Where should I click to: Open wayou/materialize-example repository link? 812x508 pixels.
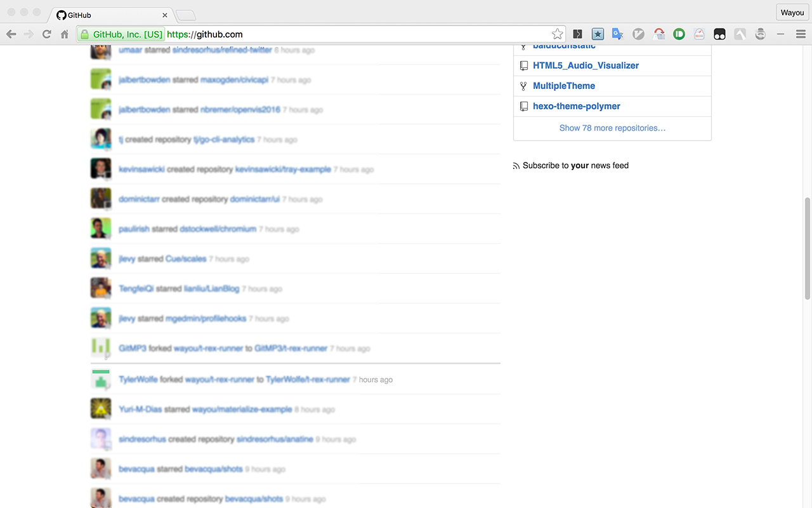click(x=242, y=410)
